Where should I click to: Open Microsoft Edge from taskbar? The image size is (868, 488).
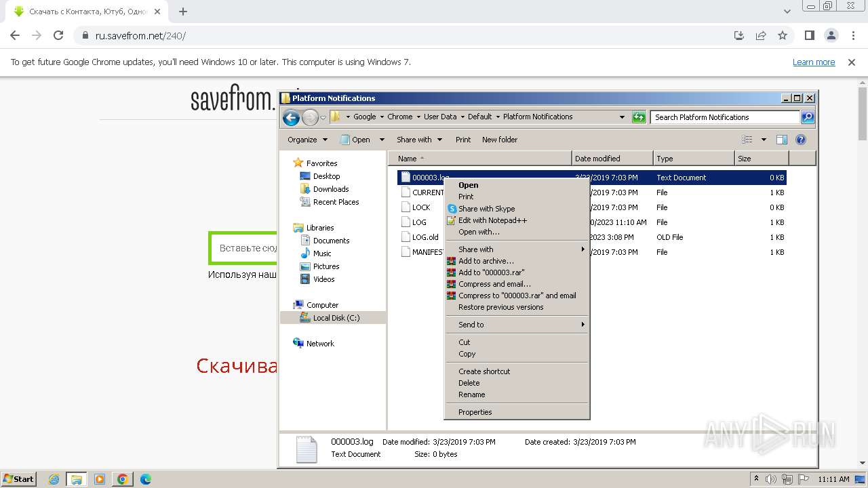tap(145, 479)
